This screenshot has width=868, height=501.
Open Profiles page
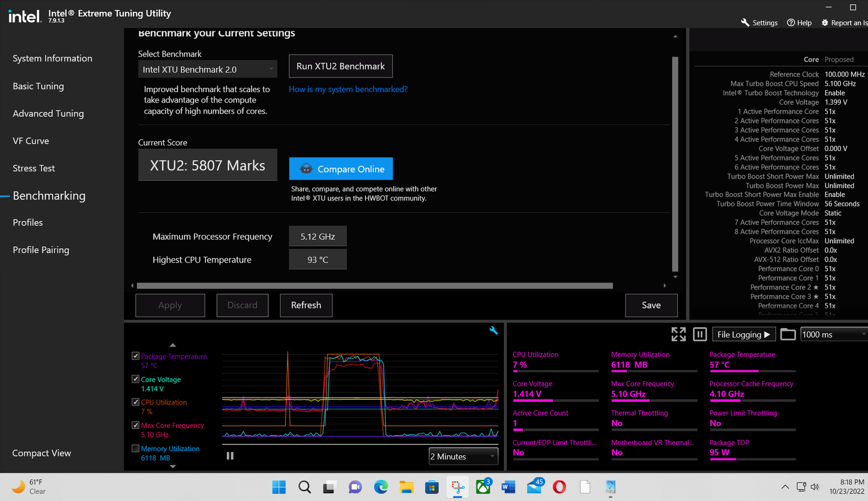tap(28, 223)
